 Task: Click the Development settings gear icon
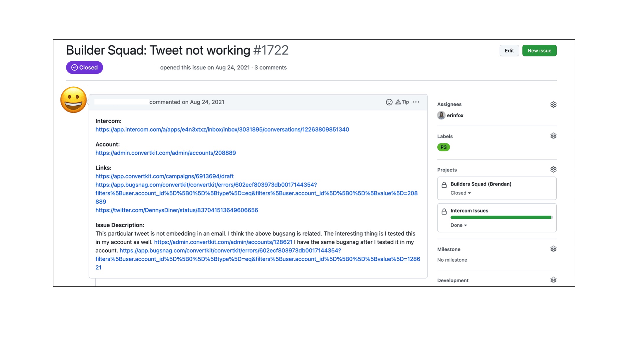[x=553, y=280]
